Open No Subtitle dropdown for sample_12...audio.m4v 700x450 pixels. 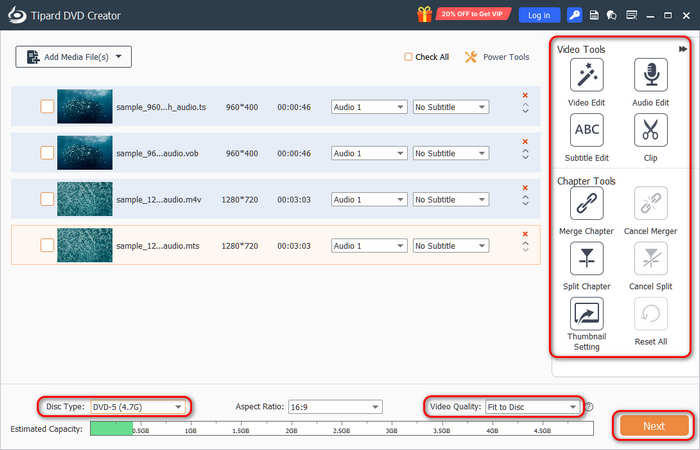[x=451, y=200]
